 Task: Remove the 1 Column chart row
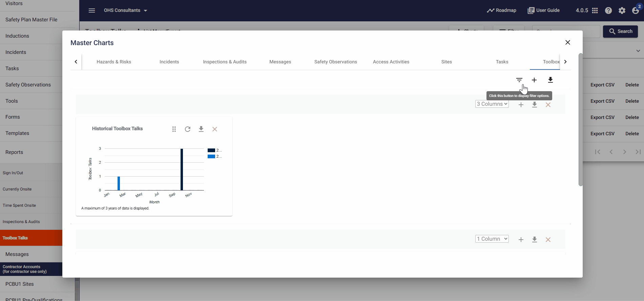pos(548,240)
